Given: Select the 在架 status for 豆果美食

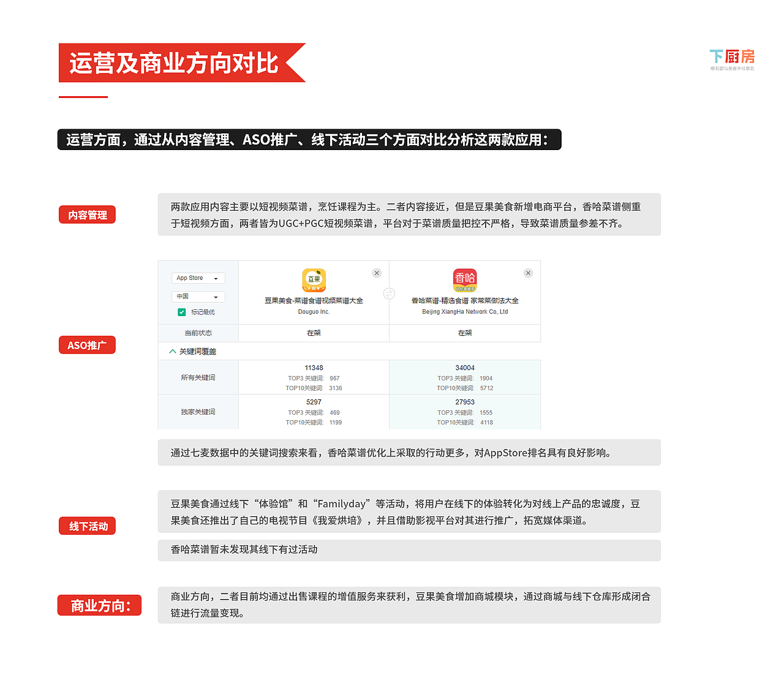Looking at the screenshot, I should click(314, 333).
